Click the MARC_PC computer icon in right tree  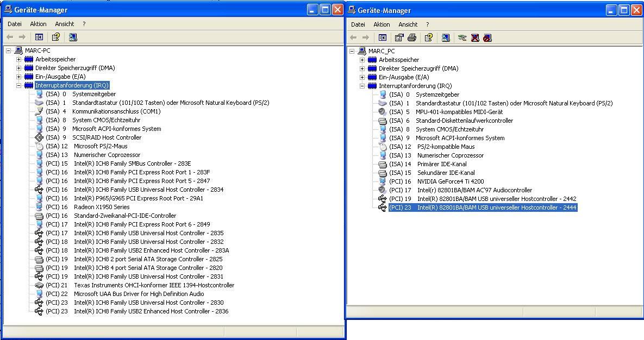click(x=362, y=51)
